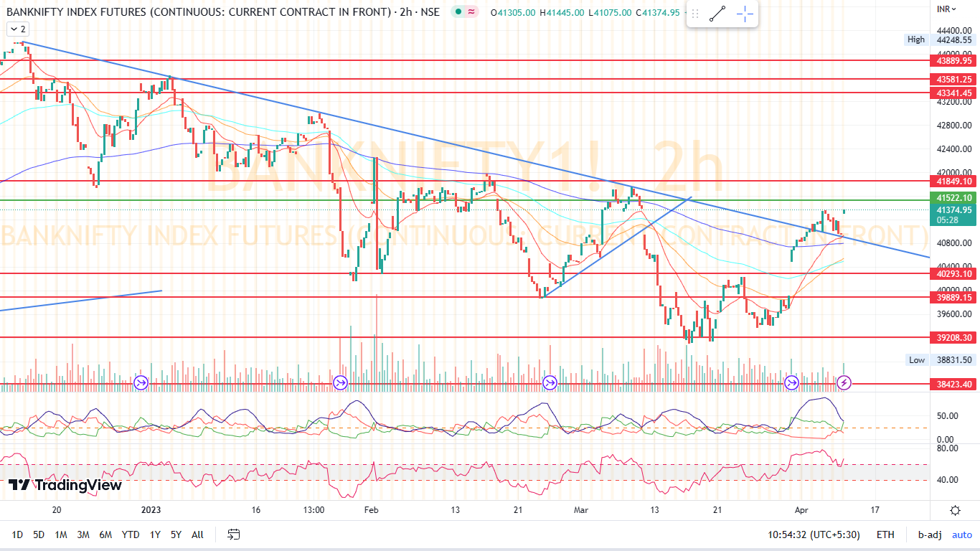Set date range to 3M
The height and width of the screenshot is (551, 980).
coord(83,534)
